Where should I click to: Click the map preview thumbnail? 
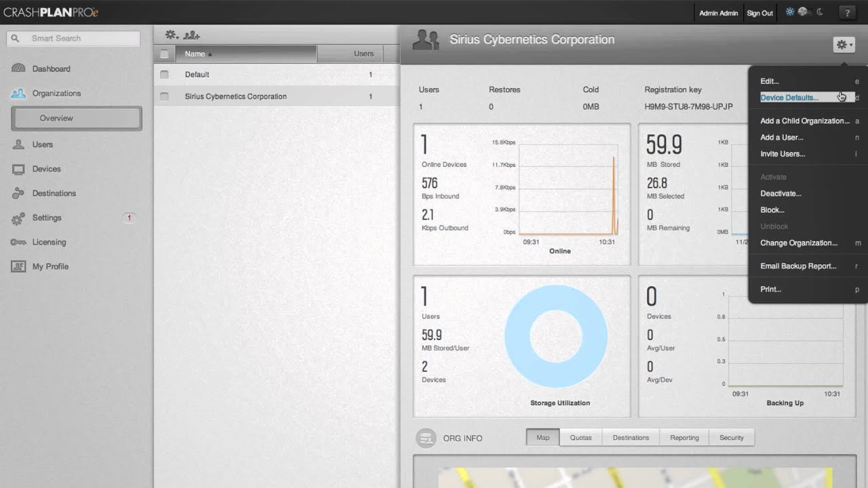coord(635,477)
